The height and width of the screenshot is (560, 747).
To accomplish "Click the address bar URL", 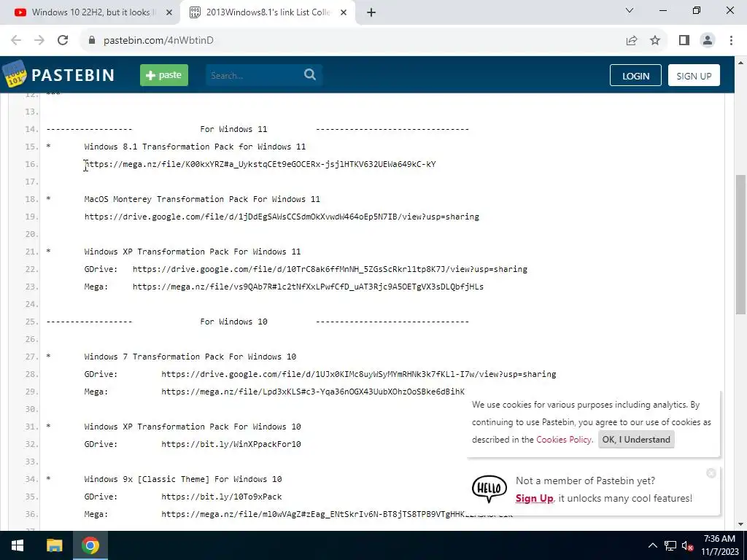I will pos(158,41).
